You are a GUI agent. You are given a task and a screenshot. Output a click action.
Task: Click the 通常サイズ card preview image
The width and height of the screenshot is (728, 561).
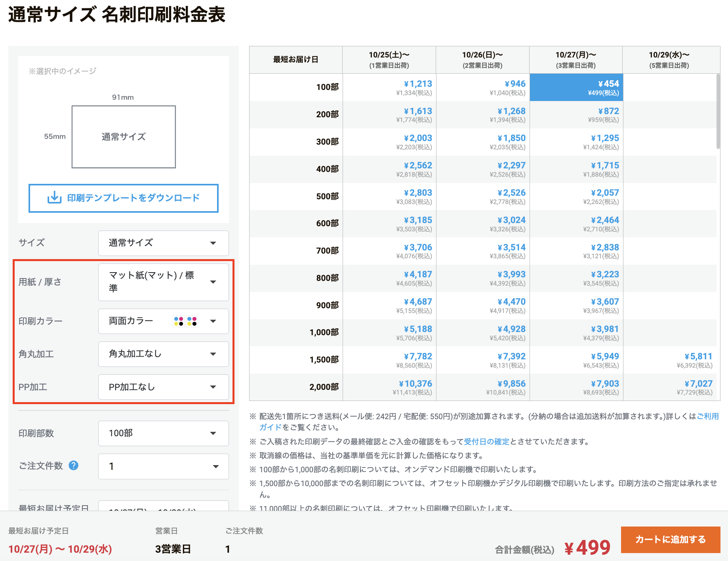pos(124,137)
